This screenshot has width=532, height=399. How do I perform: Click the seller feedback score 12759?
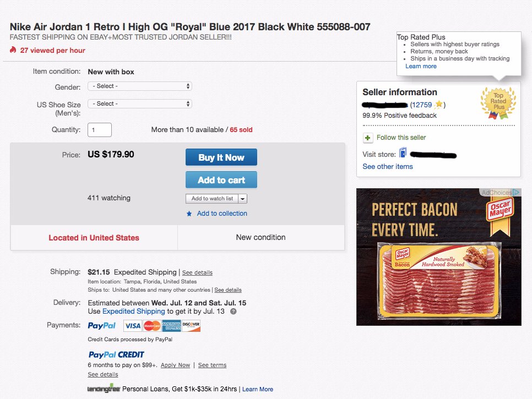tap(422, 105)
